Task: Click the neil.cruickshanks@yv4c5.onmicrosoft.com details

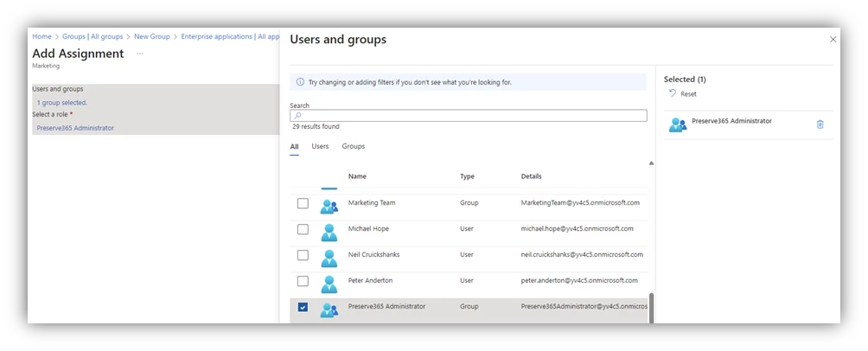Action: pos(582,255)
